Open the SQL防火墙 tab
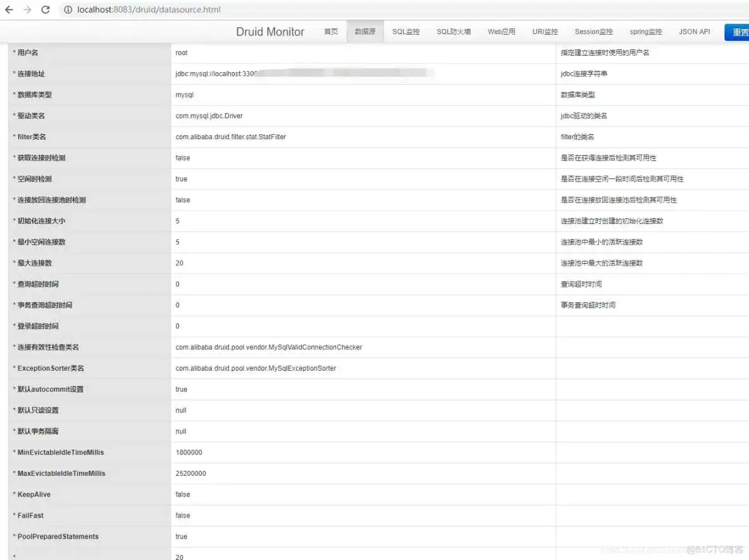The image size is (749, 560). point(454,32)
